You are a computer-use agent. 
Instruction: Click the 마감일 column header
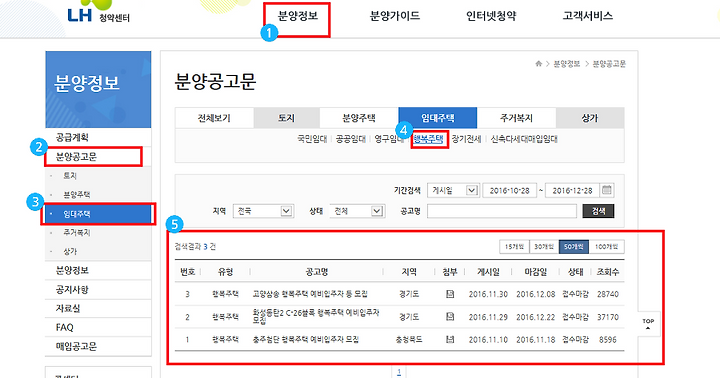pyautogui.click(x=535, y=272)
